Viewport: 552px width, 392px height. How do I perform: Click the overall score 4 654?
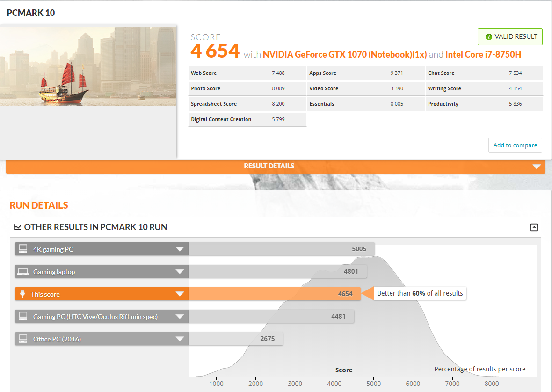click(x=215, y=51)
